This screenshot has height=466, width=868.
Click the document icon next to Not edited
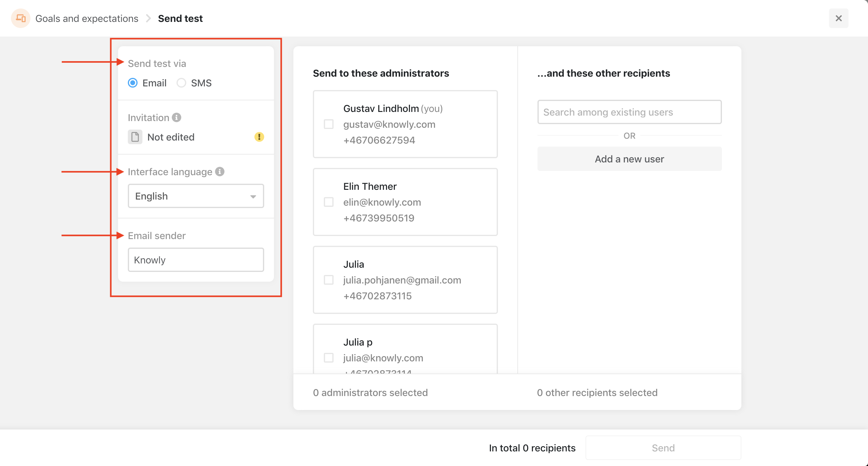click(x=135, y=137)
